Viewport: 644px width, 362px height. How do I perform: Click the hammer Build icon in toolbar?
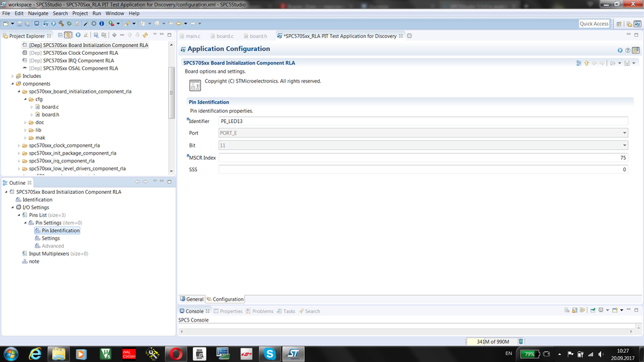61,24
